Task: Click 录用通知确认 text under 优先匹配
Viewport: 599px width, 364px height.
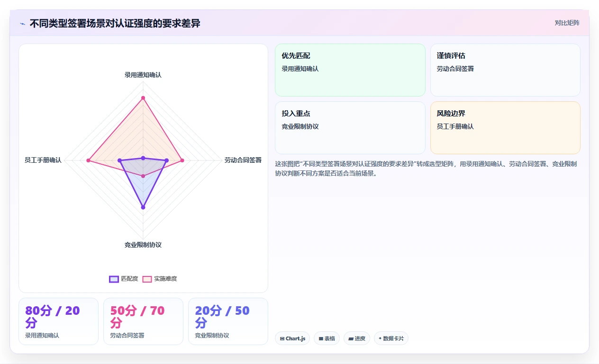Action: (x=300, y=69)
